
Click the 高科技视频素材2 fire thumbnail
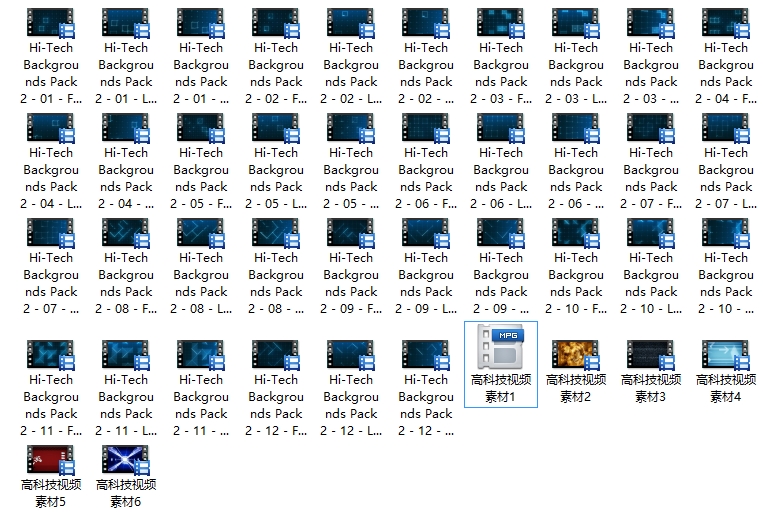point(575,354)
